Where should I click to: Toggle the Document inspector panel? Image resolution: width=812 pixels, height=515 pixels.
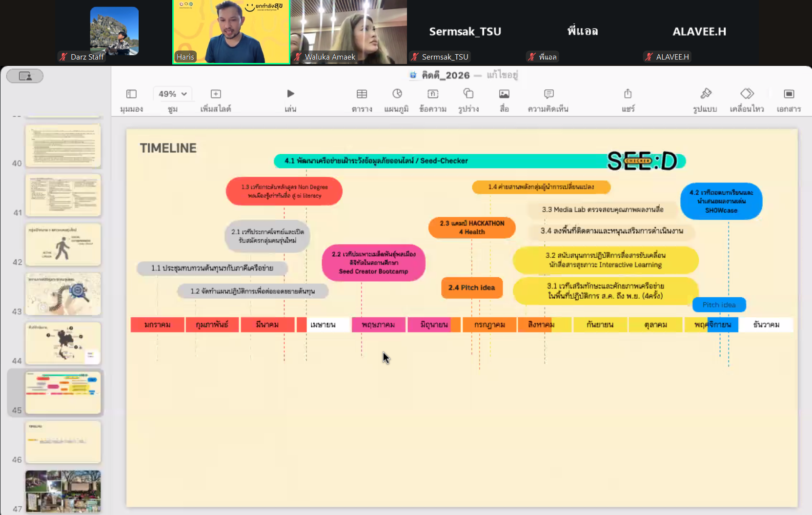[789, 94]
